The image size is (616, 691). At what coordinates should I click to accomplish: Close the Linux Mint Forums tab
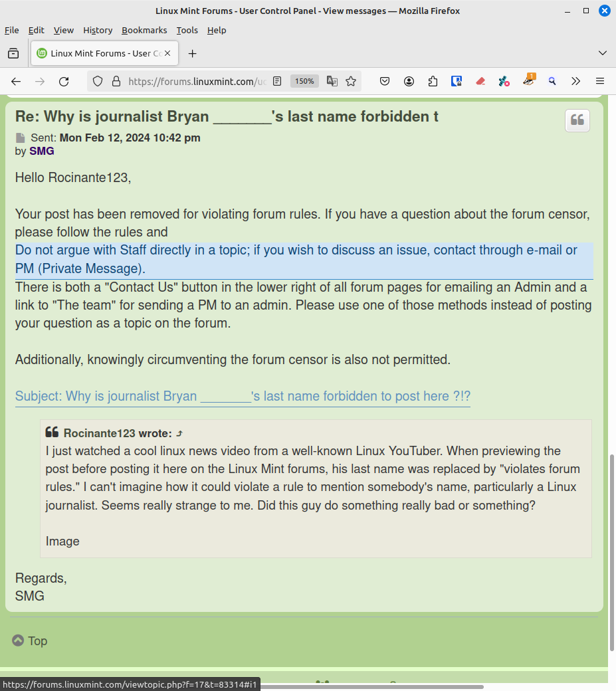point(167,53)
